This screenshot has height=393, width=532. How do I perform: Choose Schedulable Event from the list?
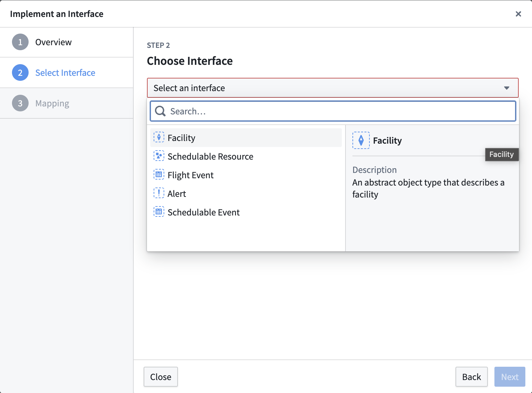(246, 212)
